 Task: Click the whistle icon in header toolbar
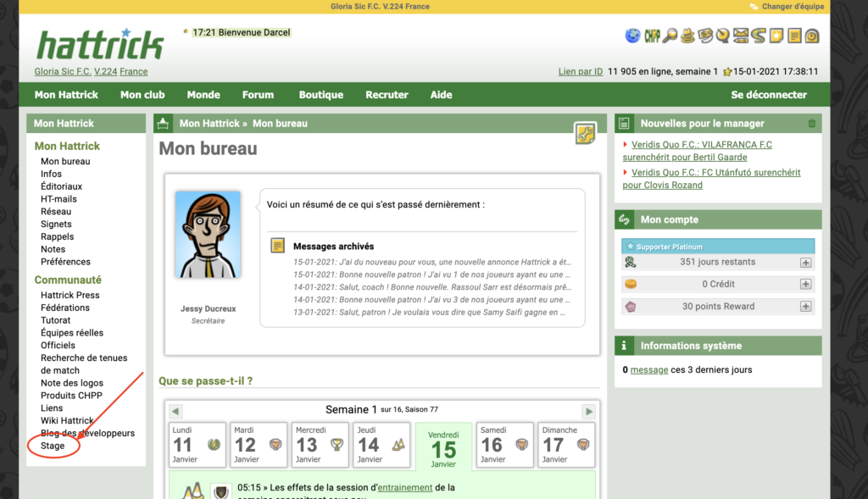pyautogui.click(x=722, y=36)
